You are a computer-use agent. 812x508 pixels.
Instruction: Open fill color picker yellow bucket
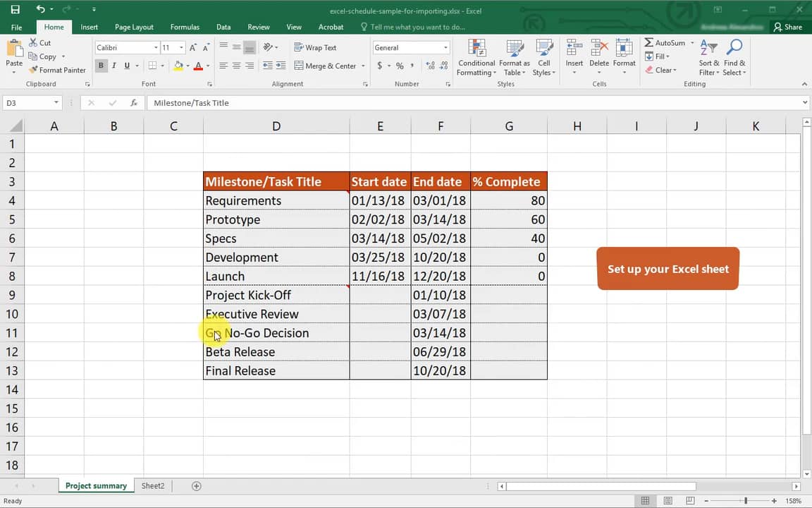pyautogui.click(x=178, y=66)
